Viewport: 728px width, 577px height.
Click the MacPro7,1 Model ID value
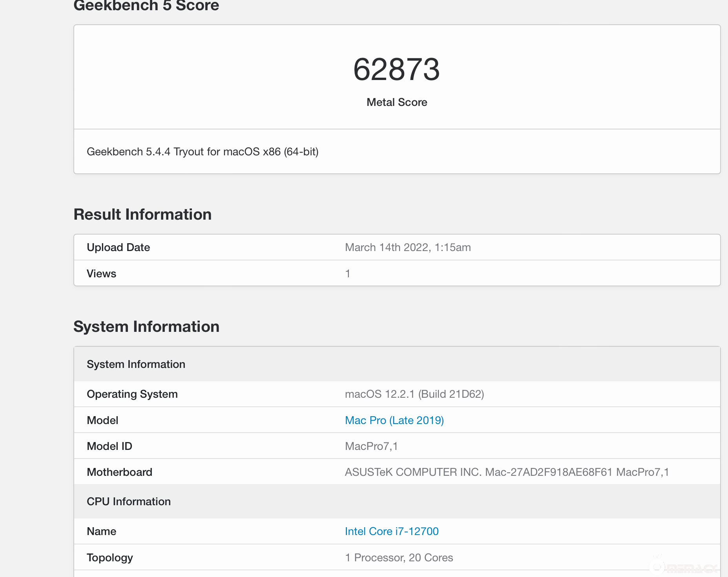pos(371,446)
